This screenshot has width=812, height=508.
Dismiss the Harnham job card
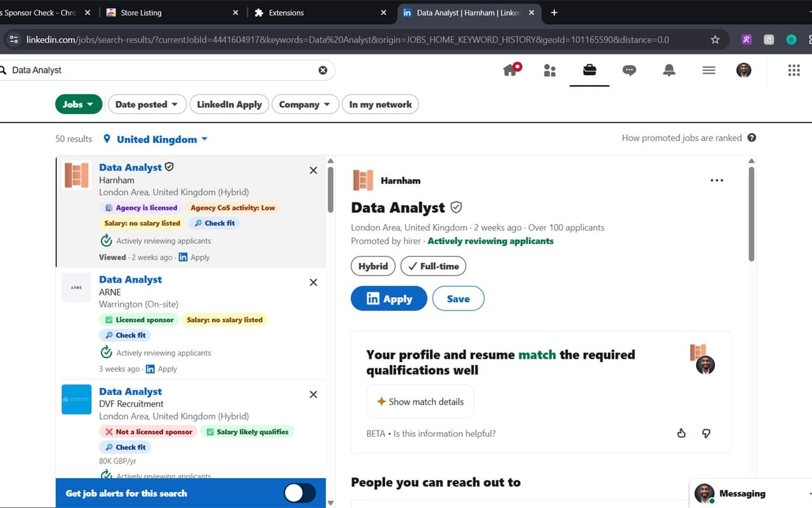click(x=313, y=170)
